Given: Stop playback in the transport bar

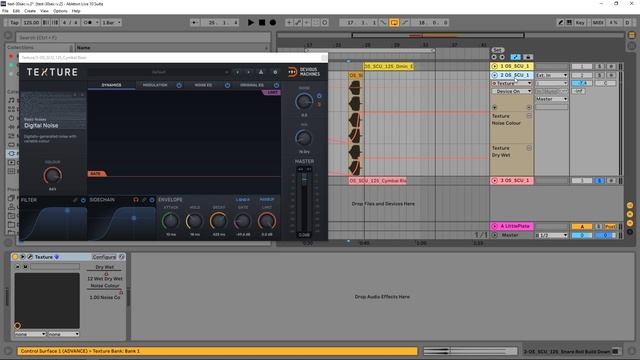Looking at the screenshot, I should pyautogui.click(x=262, y=22).
